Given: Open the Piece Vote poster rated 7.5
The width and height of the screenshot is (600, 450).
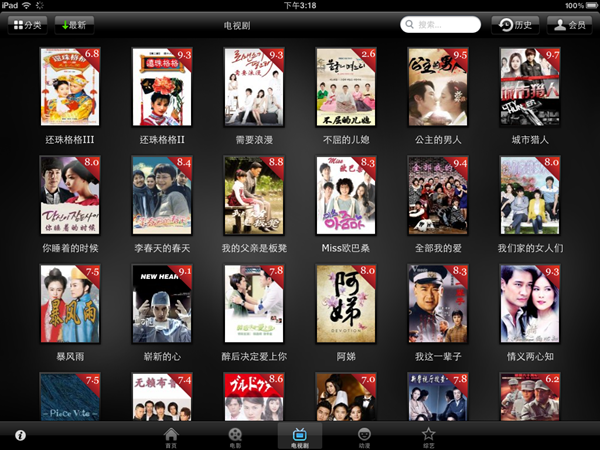Looking at the screenshot, I should point(70,397).
